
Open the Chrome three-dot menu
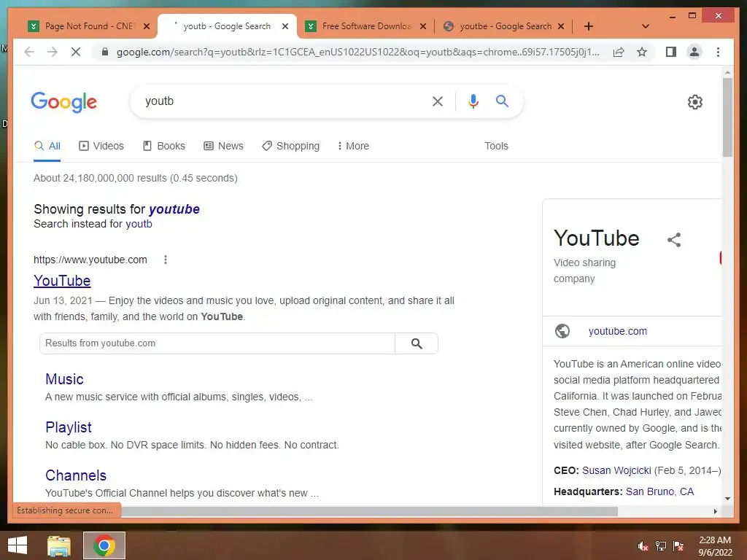click(x=718, y=52)
